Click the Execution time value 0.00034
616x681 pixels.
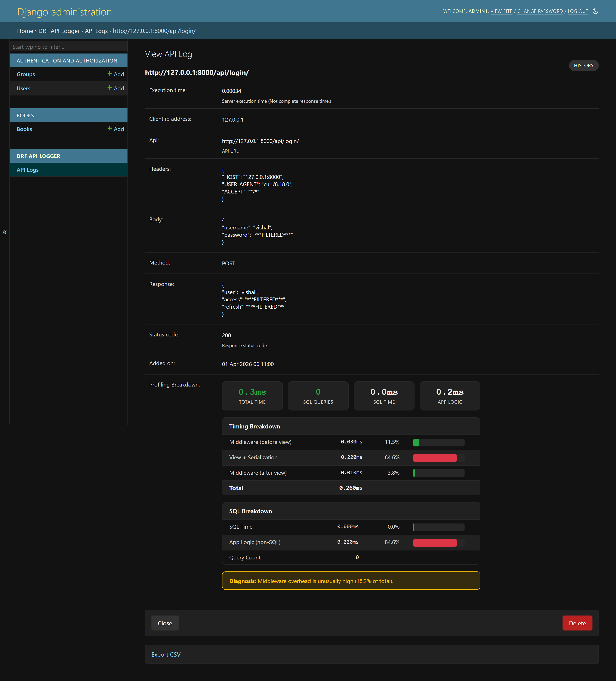[x=232, y=91]
